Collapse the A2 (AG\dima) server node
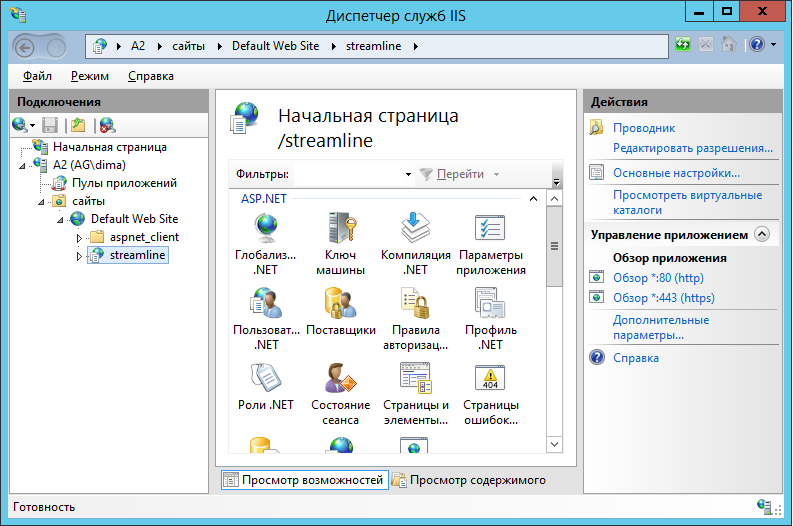The height and width of the screenshot is (526, 793). (x=22, y=166)
